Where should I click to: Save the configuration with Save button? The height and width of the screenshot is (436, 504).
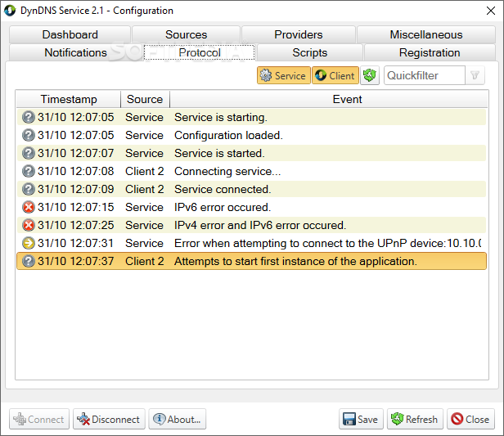tap(361, 419)
